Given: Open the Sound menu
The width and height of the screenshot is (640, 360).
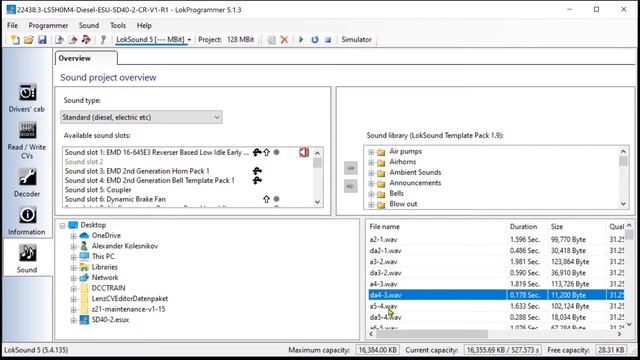Looking at the screenshot, I should click(89, 25).
